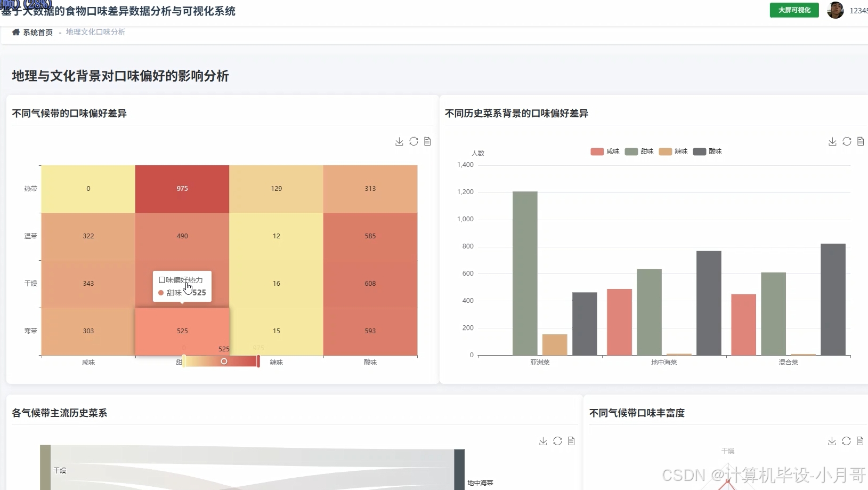Go to 系统首页 breadcrumb link
The height and width of the screenshot is (490, 868).
point(38,33)
